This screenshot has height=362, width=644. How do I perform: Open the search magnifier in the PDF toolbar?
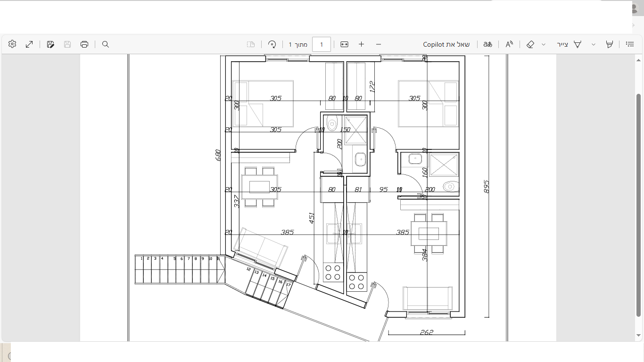tap(106, 44)
